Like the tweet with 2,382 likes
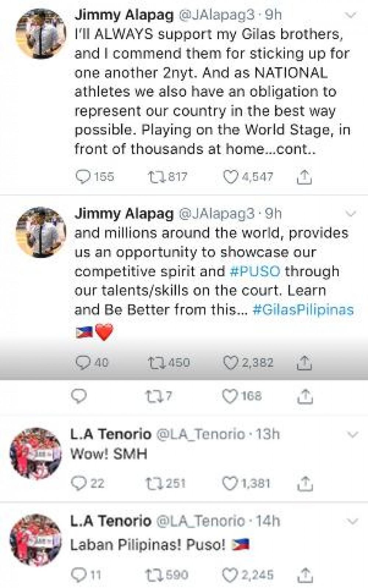 point(231,363)
